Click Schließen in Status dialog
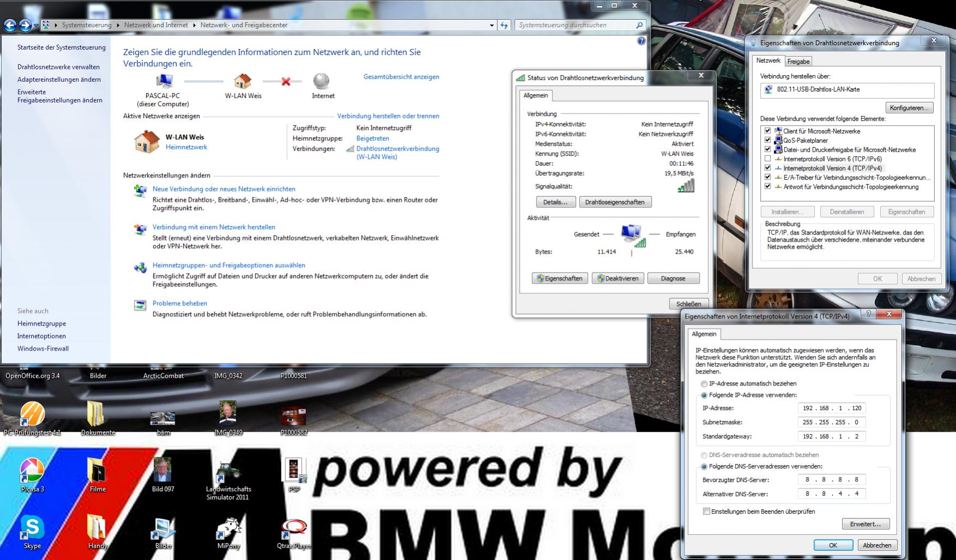 click(x=689, y=304)
